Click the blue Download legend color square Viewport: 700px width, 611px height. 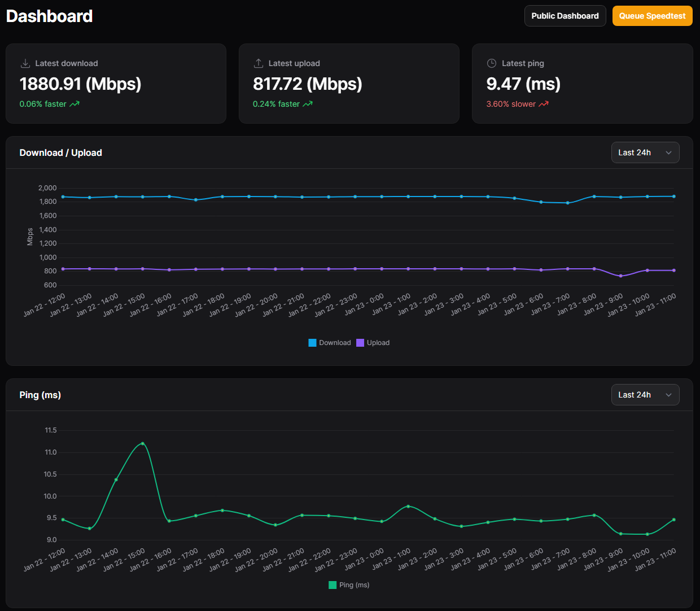point(312,343)
